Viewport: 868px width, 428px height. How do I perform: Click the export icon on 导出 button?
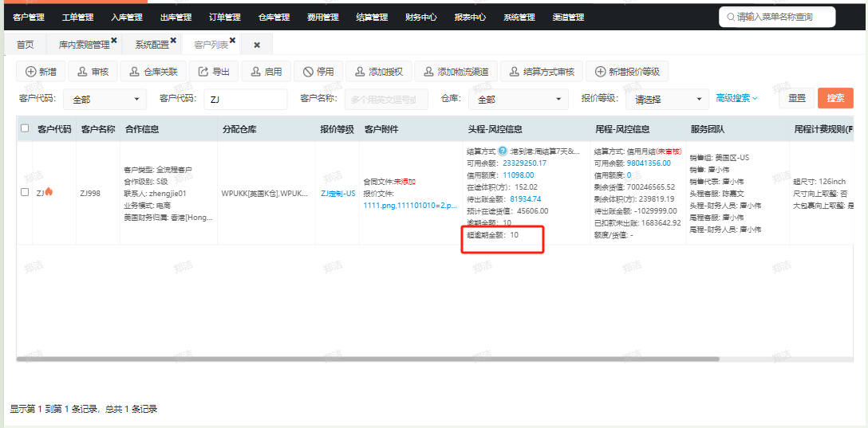click(x=203, y=72)
